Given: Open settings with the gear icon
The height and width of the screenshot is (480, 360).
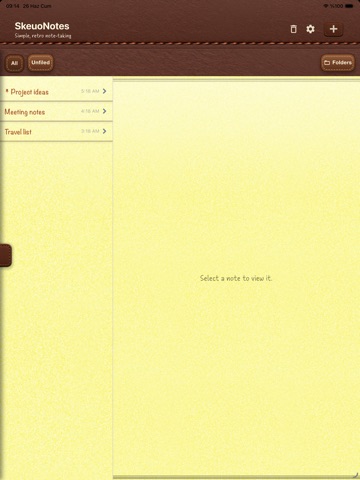Looking at the screenshot, I should pyautogui.click(x=310, y=29).
